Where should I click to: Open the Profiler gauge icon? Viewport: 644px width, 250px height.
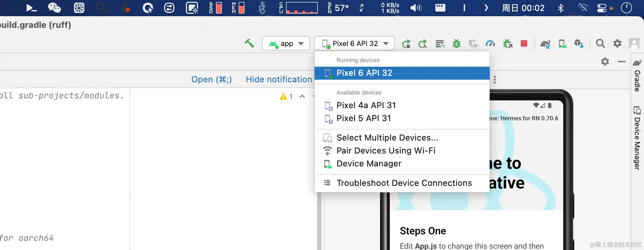[490, 44]
